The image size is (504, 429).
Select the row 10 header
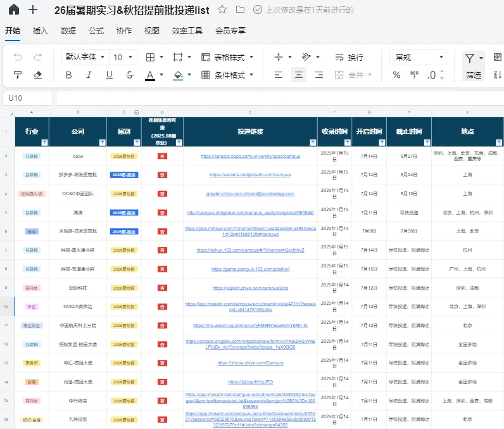pos(6,307)
